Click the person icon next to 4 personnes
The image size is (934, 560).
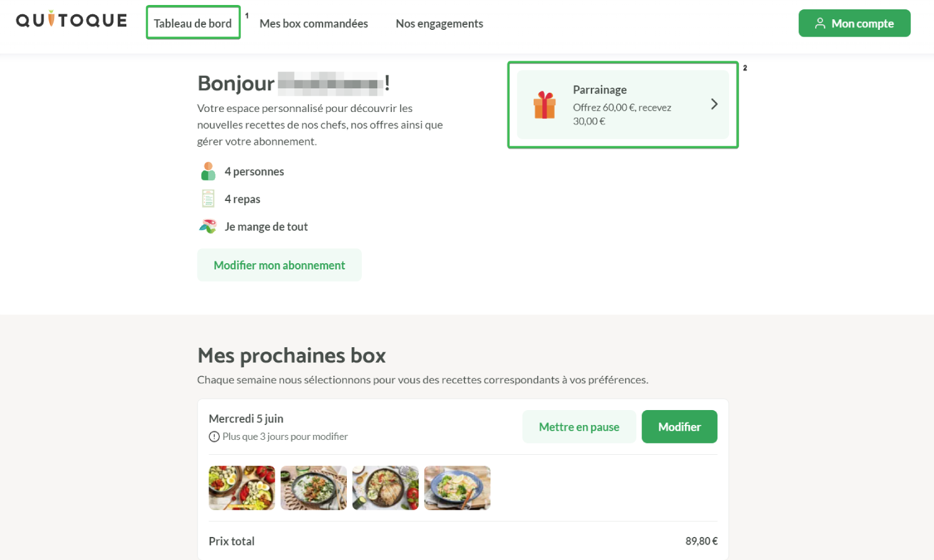(x=208, y=171)
